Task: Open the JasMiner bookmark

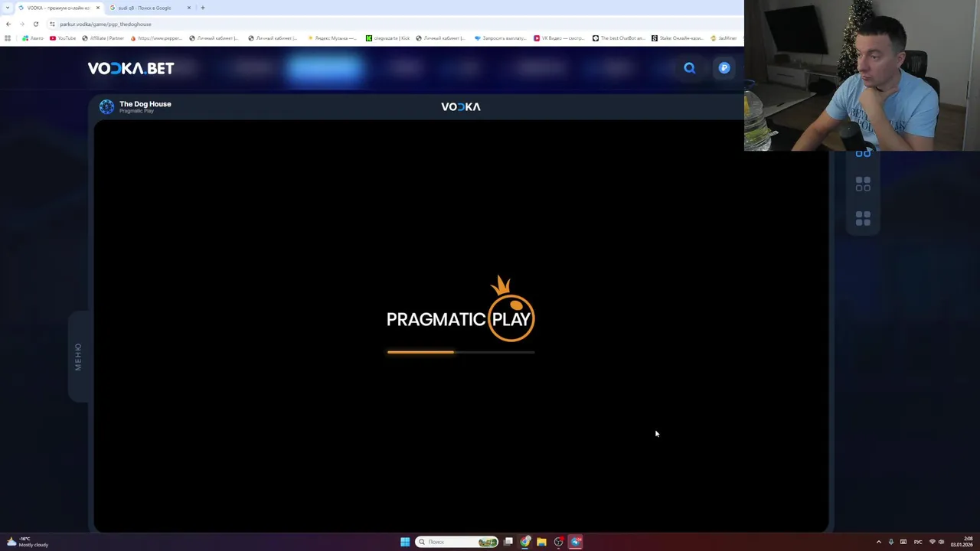Action: tap(724, 37)
